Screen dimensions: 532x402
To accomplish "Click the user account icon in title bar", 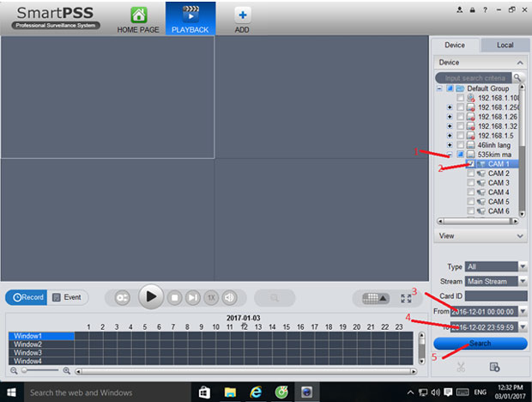I will [459, 9].
